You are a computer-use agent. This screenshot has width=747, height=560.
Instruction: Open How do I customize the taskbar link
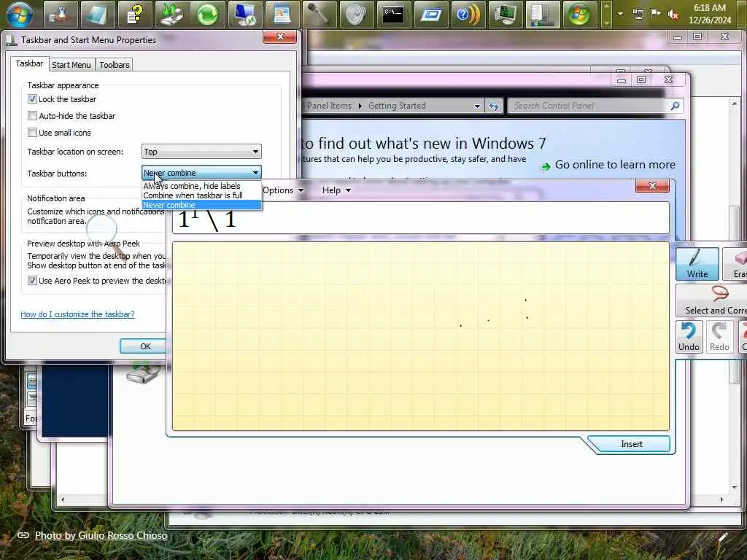click(77, 314)
